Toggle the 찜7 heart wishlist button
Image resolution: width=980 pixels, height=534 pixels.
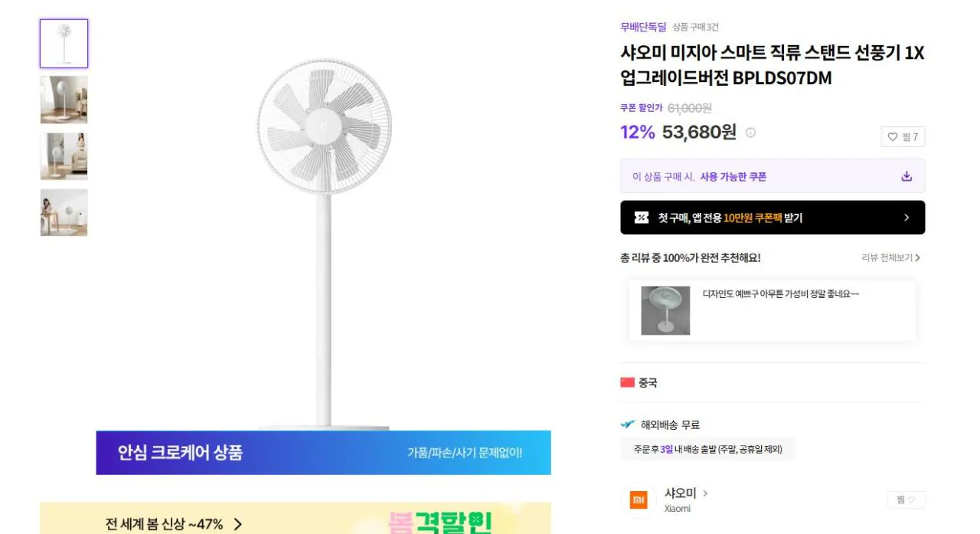(901, 137)
